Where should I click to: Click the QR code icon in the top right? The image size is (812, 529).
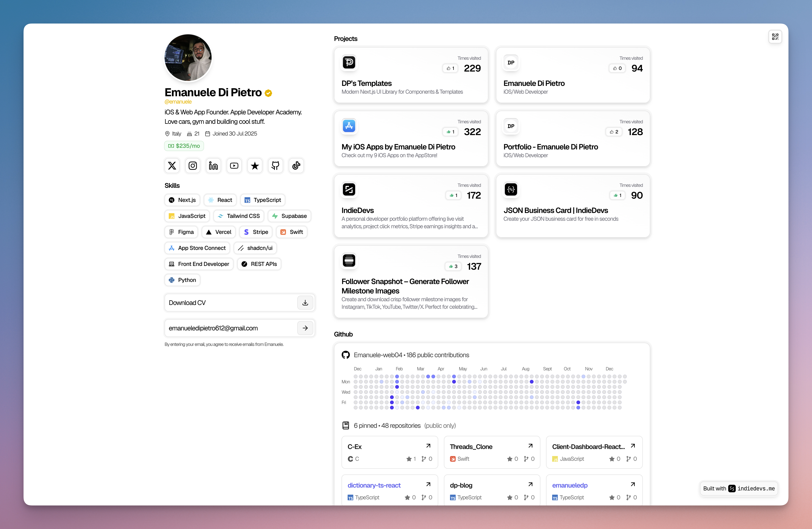(x=775, y=36)
